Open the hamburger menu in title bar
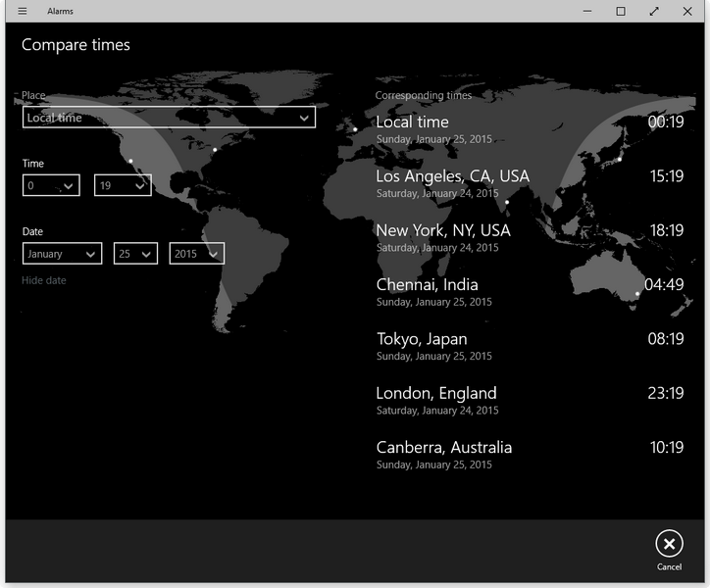710x588 pixels. pyautogui.click(x=23, y=12)
